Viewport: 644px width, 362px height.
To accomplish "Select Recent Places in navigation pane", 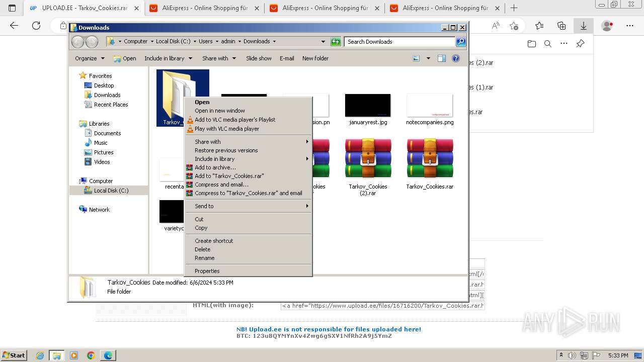I will (111, 105).
